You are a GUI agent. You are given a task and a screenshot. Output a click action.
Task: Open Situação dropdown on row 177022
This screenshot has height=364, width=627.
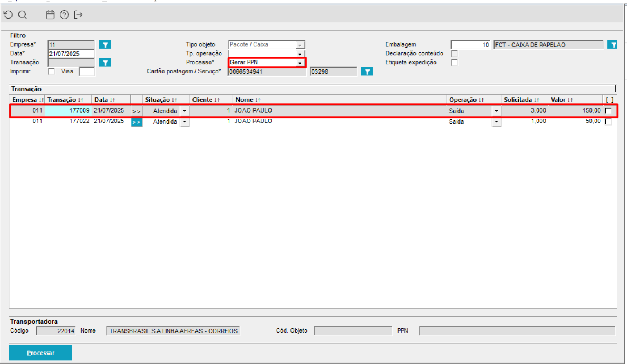[185, 121]
